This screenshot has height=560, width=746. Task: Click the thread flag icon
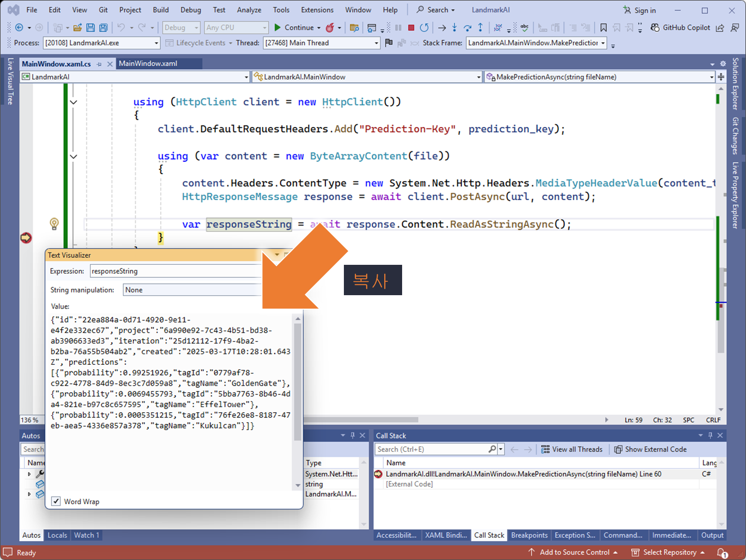click(x=389, y=43)
